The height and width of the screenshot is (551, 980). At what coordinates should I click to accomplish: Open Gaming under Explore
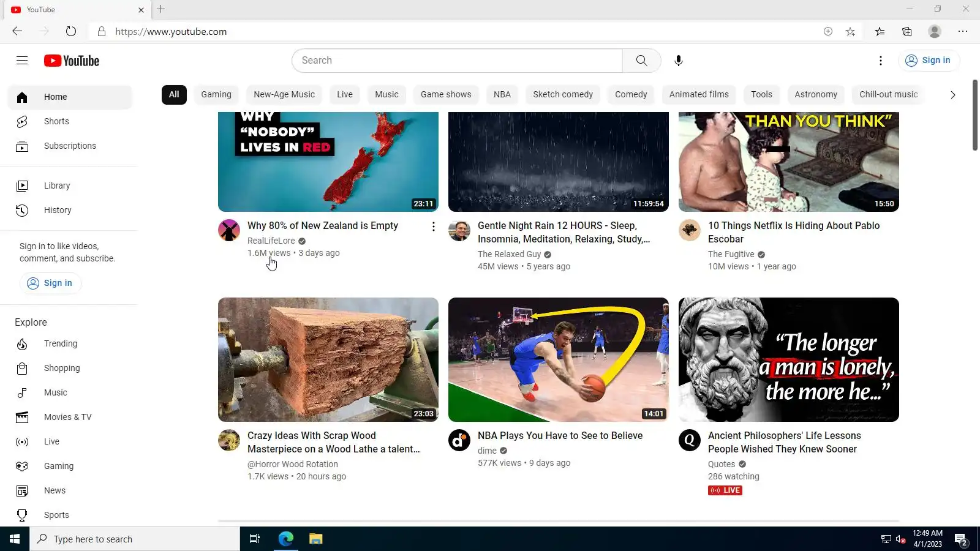click(x=70, y=466)
